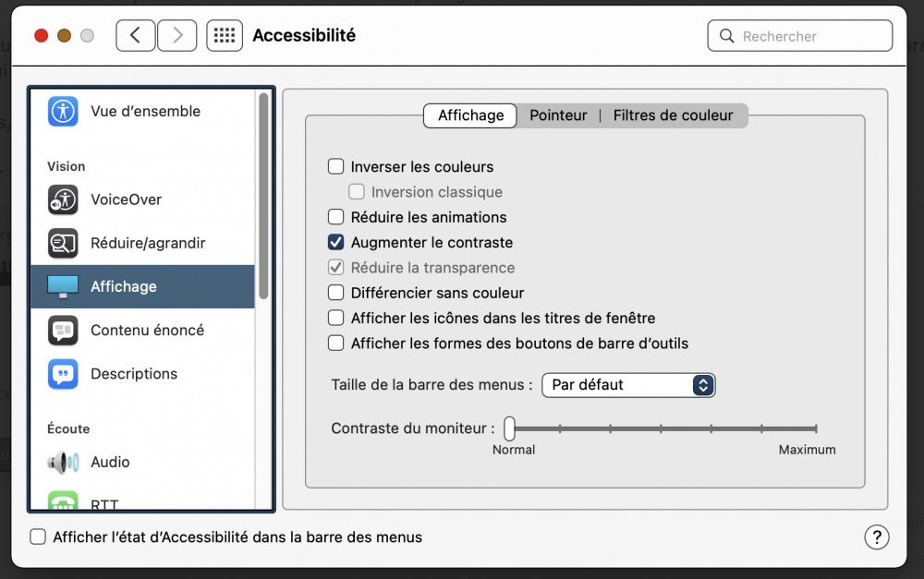Open the Filtres de couleur tab
924x579 pixels.
point(673,115)
